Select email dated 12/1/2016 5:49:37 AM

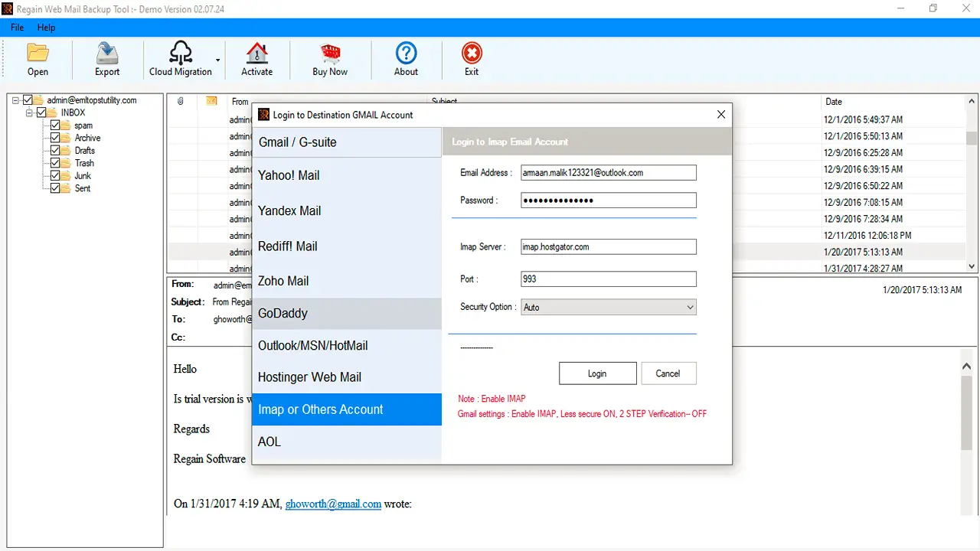click(863, 119)
